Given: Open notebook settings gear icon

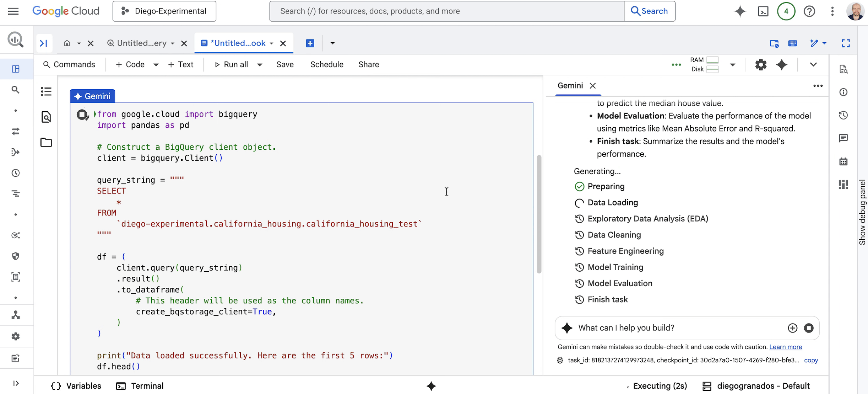Looking at the screenshot, I should click(x=761, y=65).
